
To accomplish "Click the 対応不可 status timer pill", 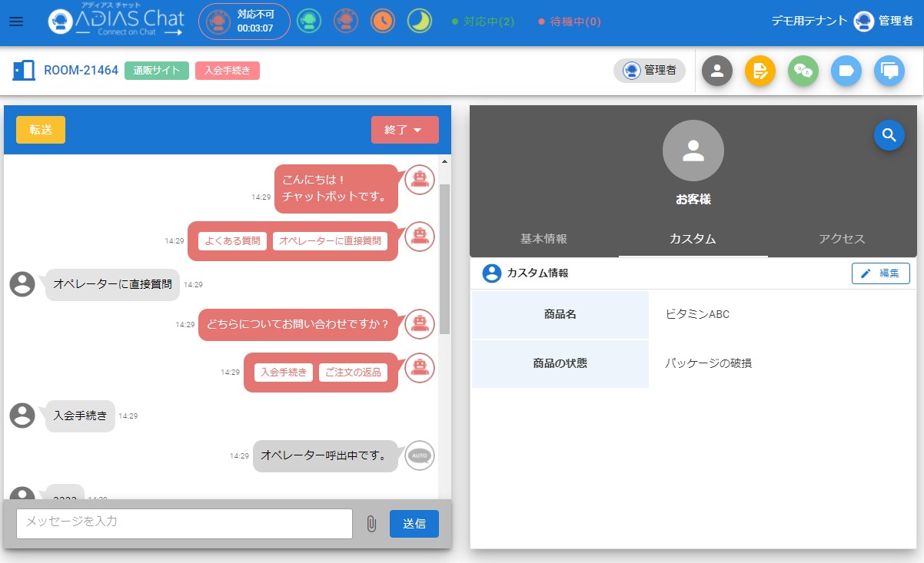I will [x=244, y=22].
